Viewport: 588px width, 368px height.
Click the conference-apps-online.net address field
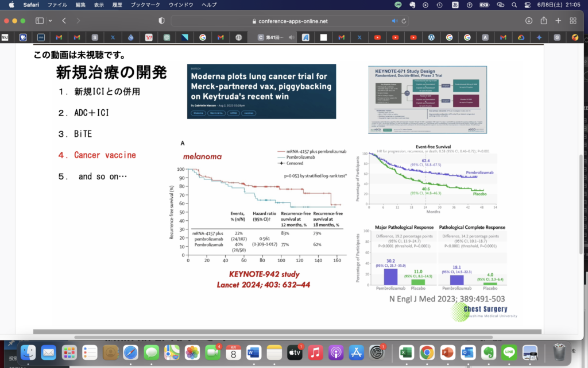(290, 21)
